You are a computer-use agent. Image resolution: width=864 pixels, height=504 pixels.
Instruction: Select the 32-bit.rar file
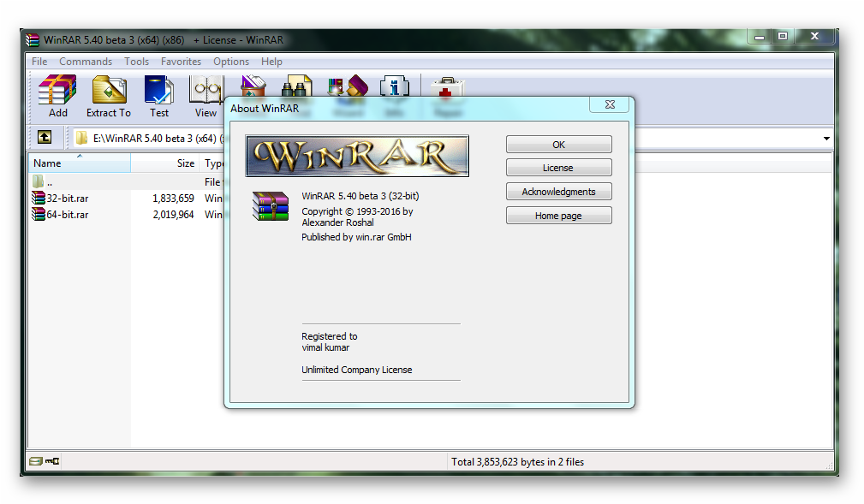(x=67, y=198)
